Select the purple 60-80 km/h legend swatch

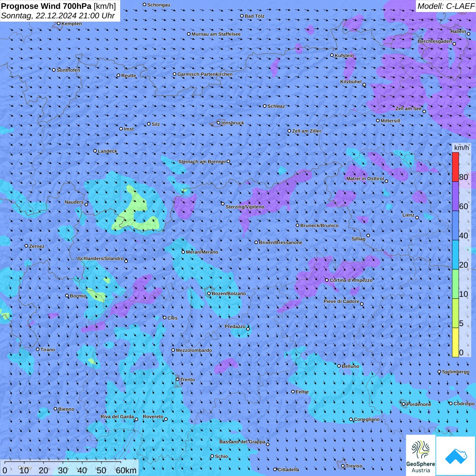point(455,197)
